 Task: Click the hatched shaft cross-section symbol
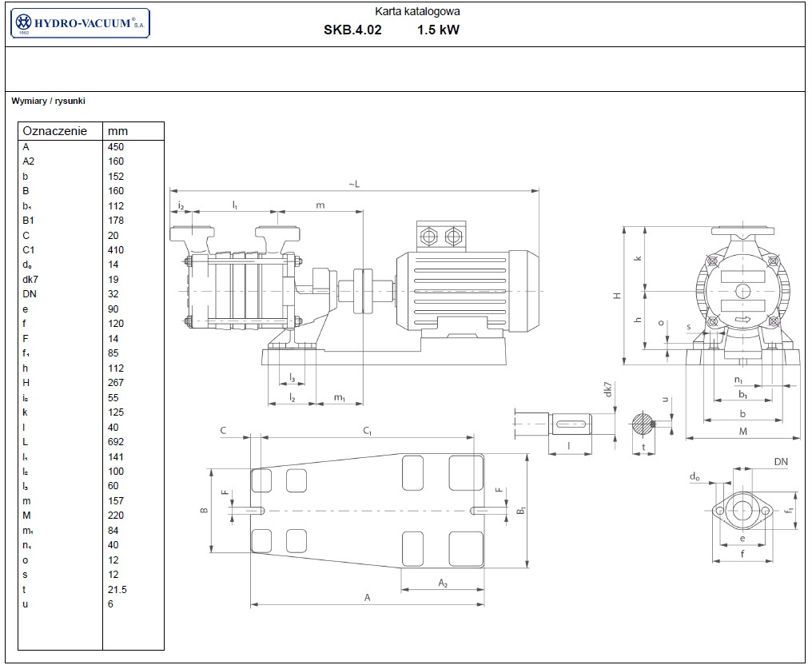(643, 424)
